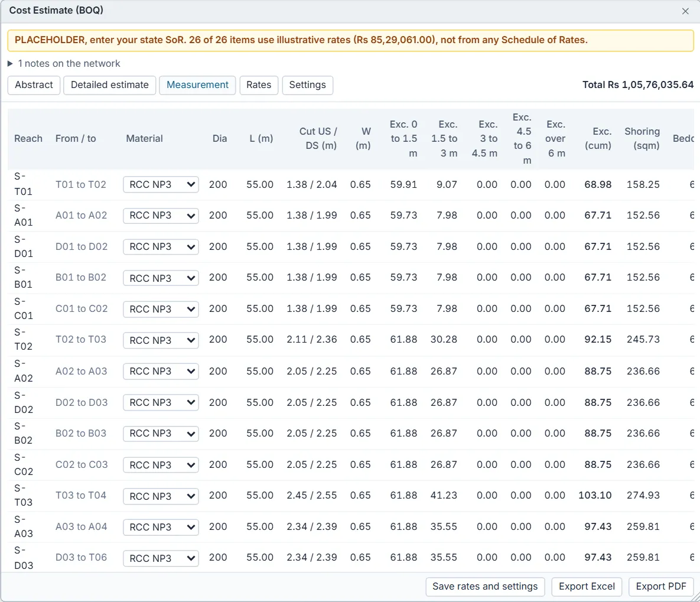Click the 'Dia' column header
Image resolution: width=700 pixels, height=602 pixels.
coord(220,138)
